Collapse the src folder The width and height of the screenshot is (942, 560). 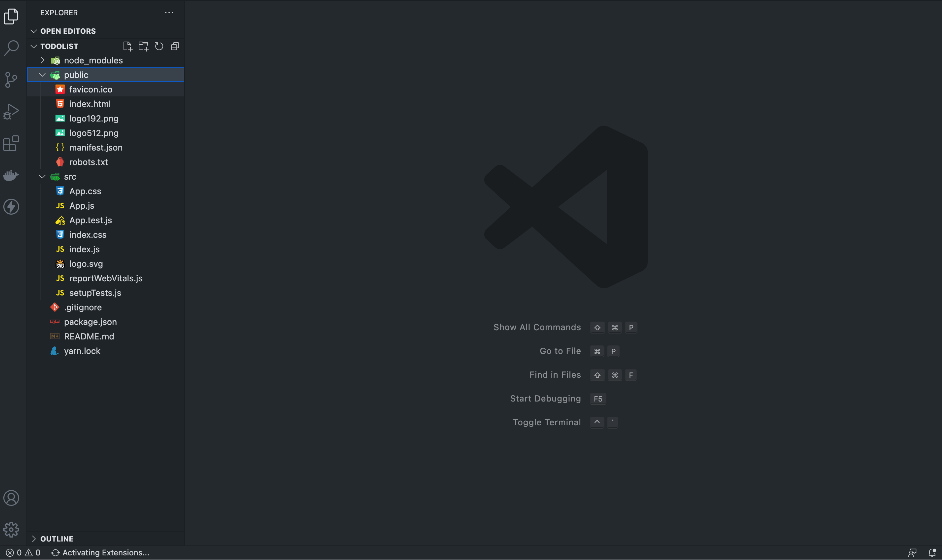point(106,177)
